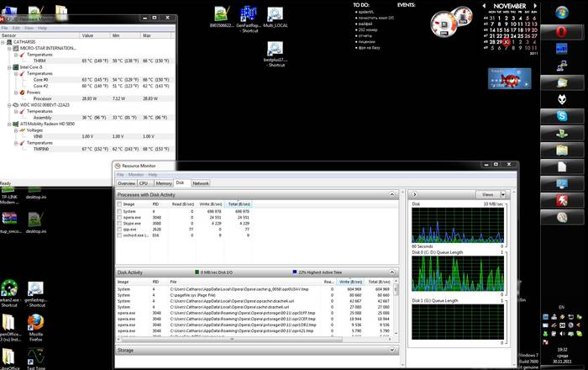
Task: Click the Views button in graph pane
Action: [x=488, y=194]
